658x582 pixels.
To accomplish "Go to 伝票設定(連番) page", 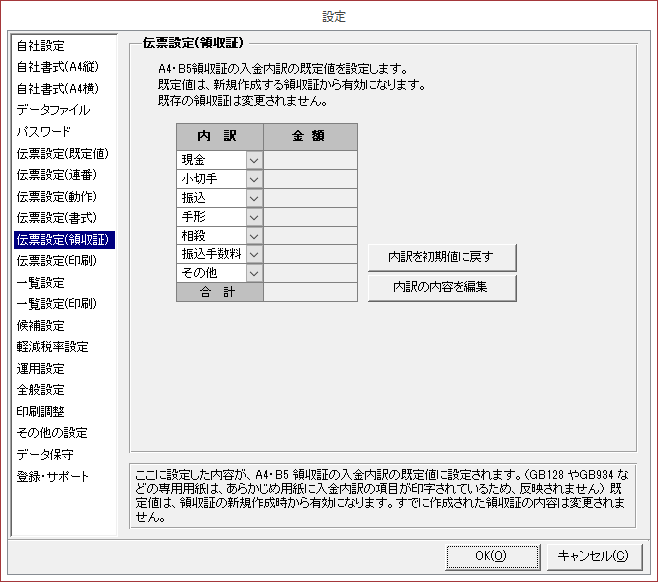I will point(57,175).
